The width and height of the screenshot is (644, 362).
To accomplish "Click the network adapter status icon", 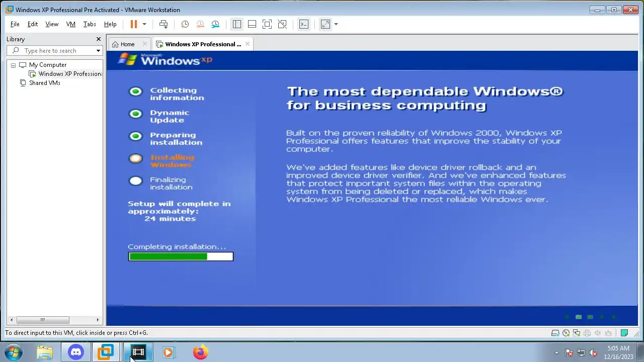I will 577,333.
